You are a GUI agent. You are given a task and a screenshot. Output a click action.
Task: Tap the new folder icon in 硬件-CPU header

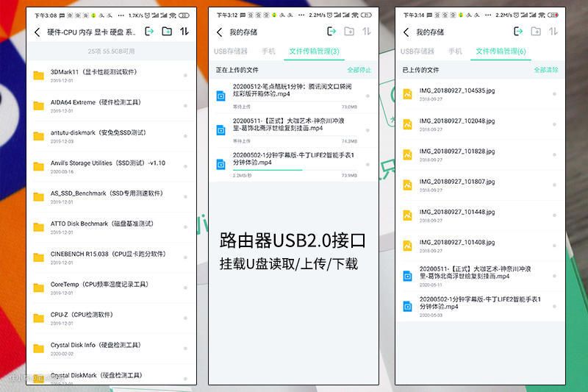tap(167, 32)
